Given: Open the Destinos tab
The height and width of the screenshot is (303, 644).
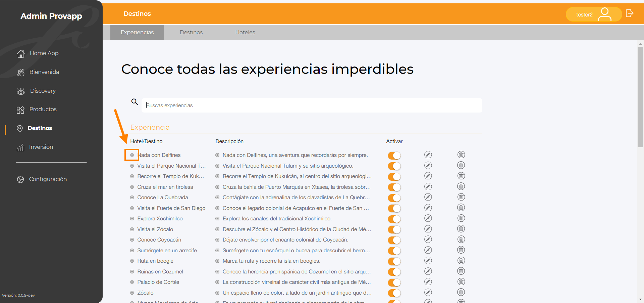Looking at the screenshot, I should (191, 32).
